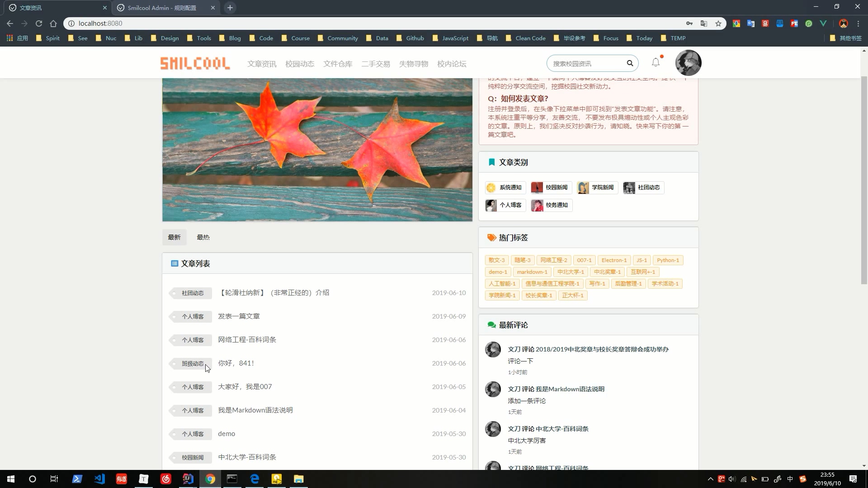Image resolution: width=868 pixels, height=488 pixels.
Task: Click browser home icon
Action: pyautogui.click(x=53, y=23)
